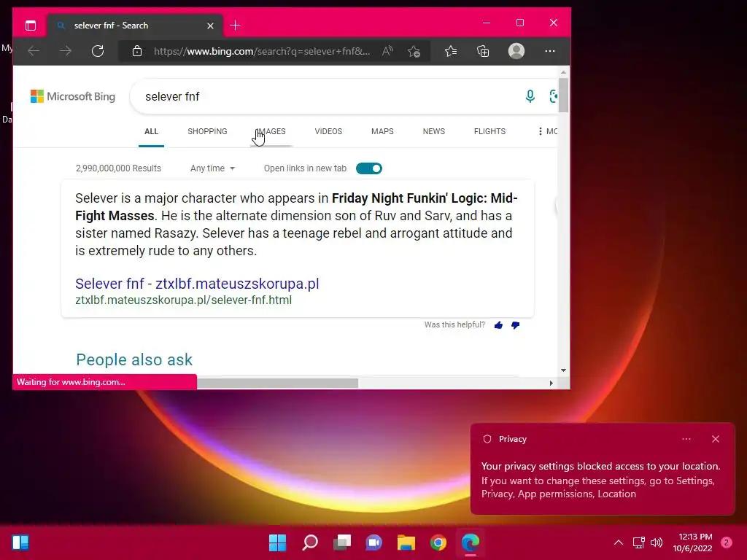The image size is (747, 560).
Task: Open notification center badge
Action: coord(727,542)
